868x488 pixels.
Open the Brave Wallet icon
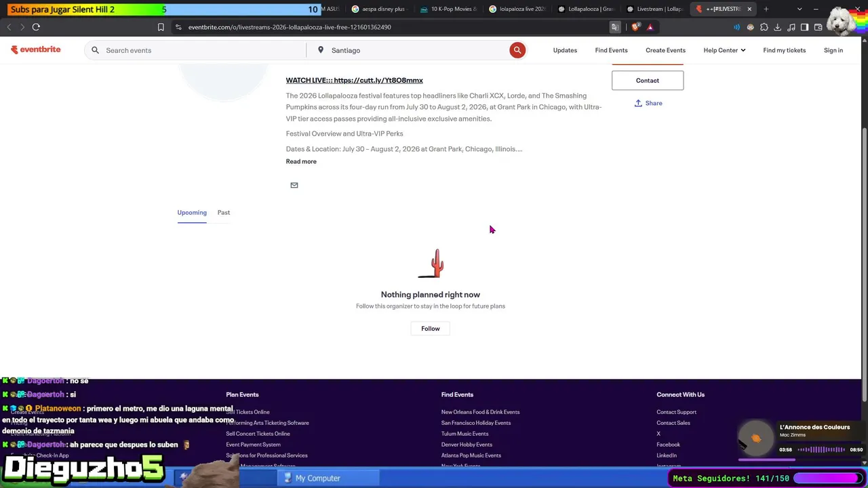[x=818, y=27]
